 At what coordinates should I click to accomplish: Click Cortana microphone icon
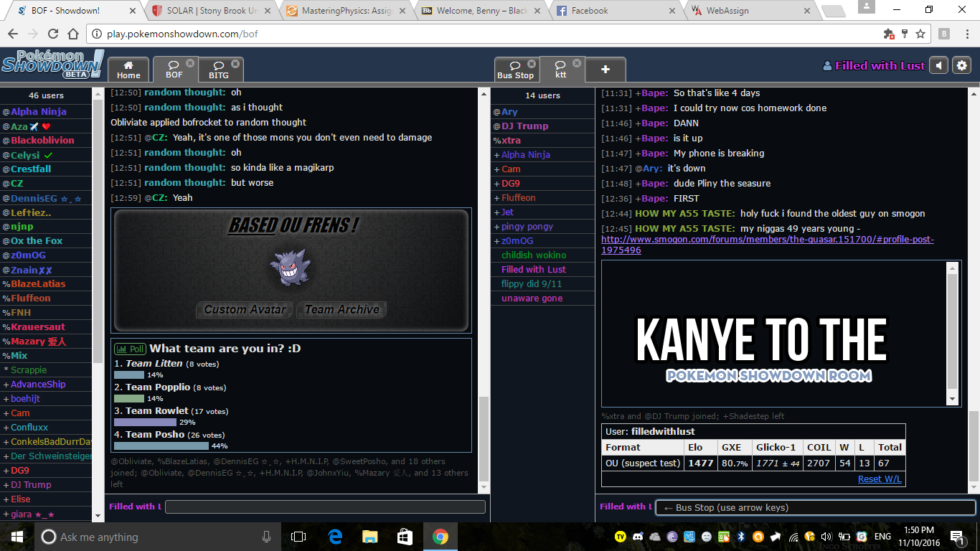click(x=266, y=537)
